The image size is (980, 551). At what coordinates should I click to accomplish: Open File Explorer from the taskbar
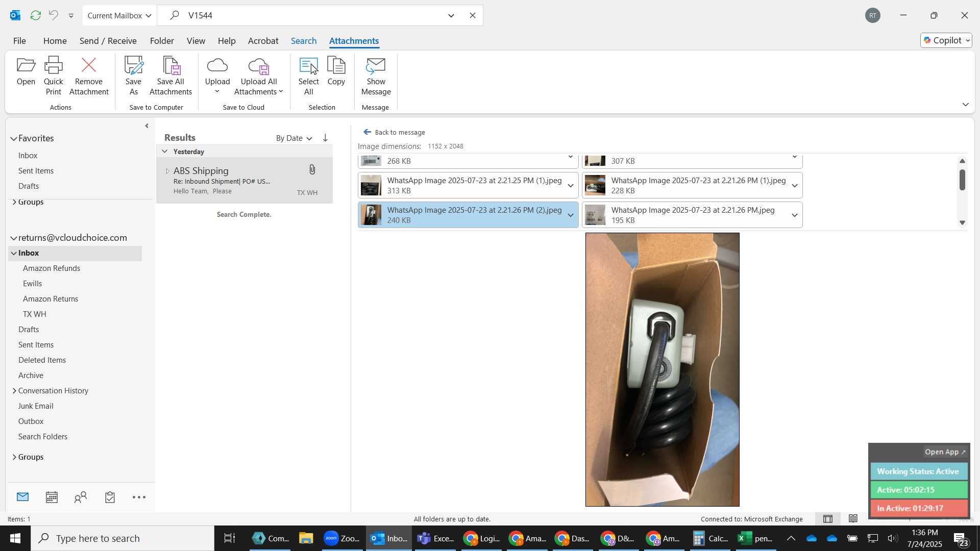click(306, 538)
